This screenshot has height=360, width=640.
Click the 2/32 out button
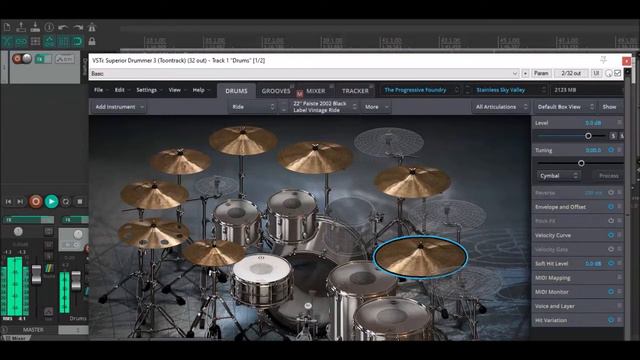coord(571,73)
